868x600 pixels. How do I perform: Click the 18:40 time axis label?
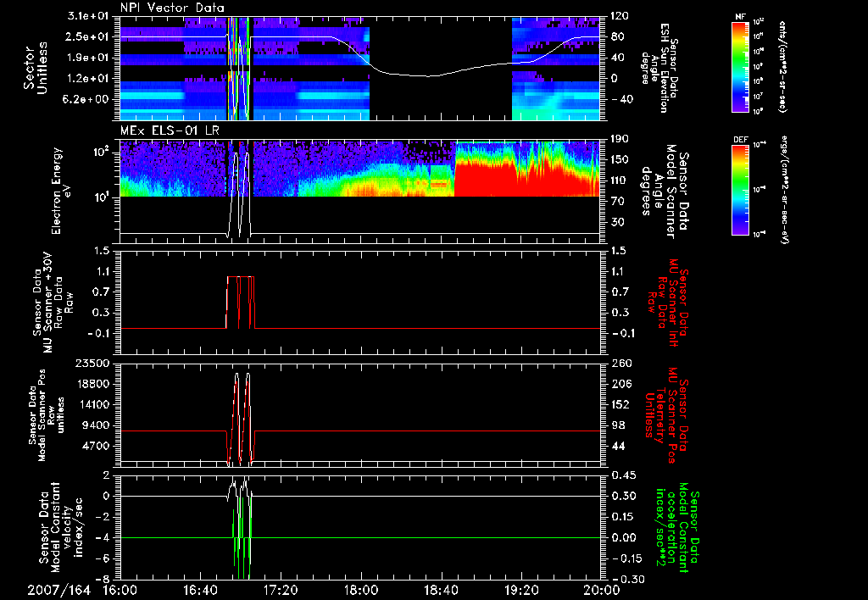441,590
